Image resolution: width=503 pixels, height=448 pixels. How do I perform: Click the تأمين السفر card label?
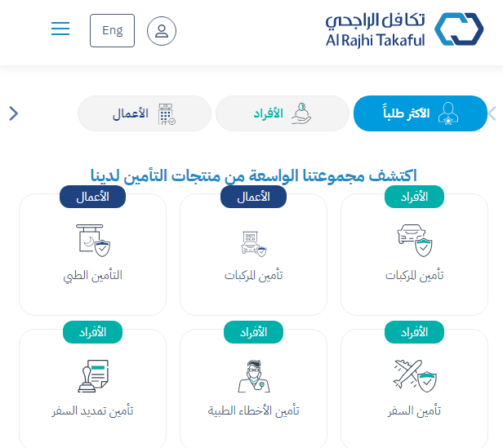pos(415,410)
